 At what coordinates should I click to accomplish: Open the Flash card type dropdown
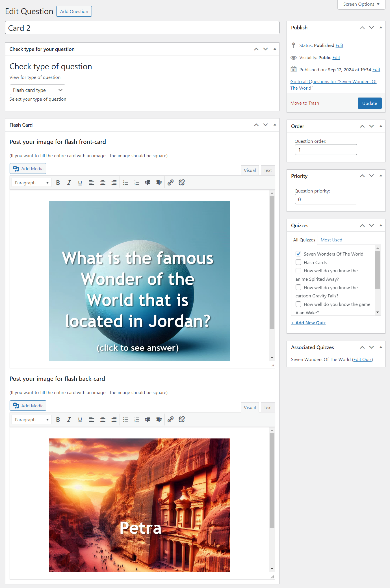coord(38,90)
